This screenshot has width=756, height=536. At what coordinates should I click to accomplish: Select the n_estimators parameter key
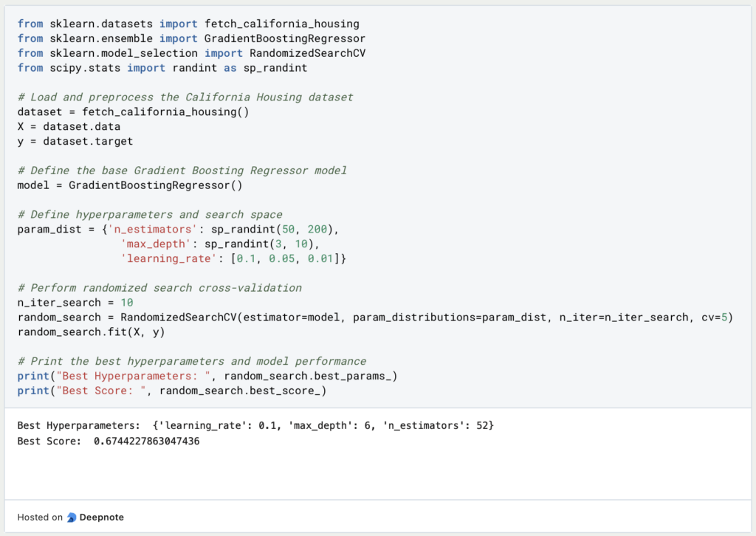[154, 229]
